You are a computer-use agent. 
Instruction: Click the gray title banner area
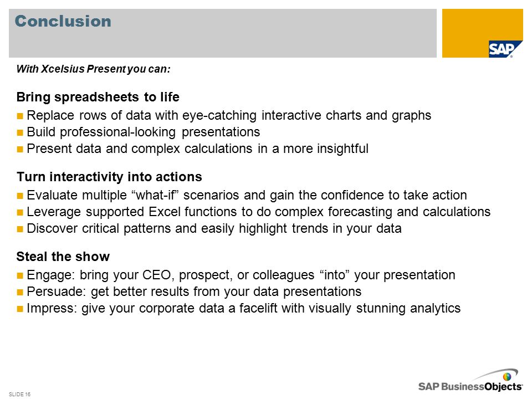point(223,33)
